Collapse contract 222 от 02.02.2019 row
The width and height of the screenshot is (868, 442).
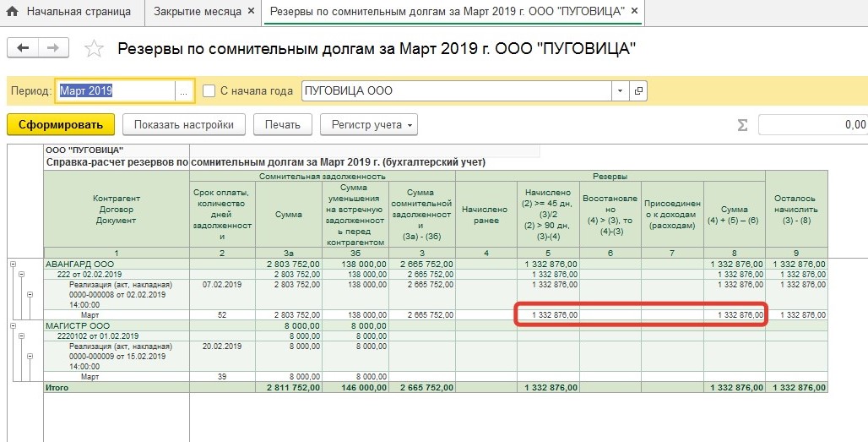20,275
